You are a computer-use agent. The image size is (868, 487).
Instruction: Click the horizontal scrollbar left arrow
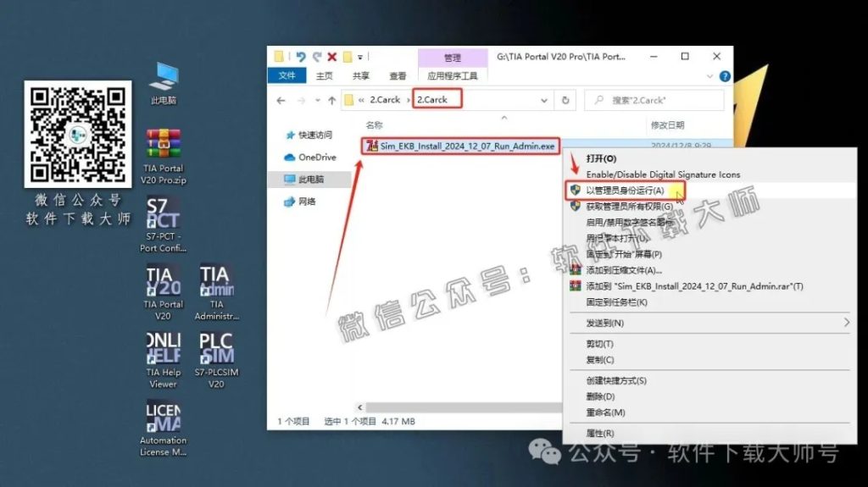coord(360,407)
